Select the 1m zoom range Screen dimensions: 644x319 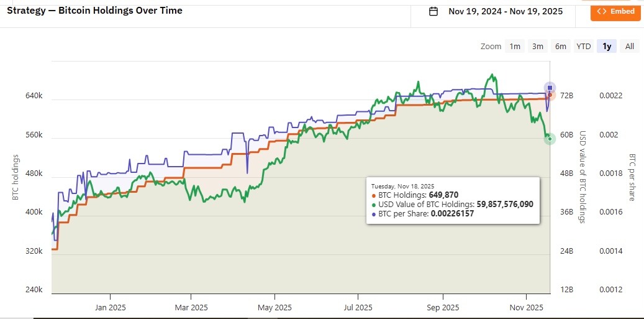coord(515,46)
